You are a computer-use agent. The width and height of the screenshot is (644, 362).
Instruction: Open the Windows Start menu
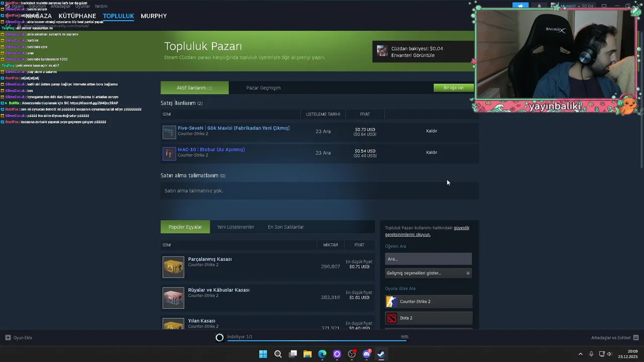click(x=263, y=354)
